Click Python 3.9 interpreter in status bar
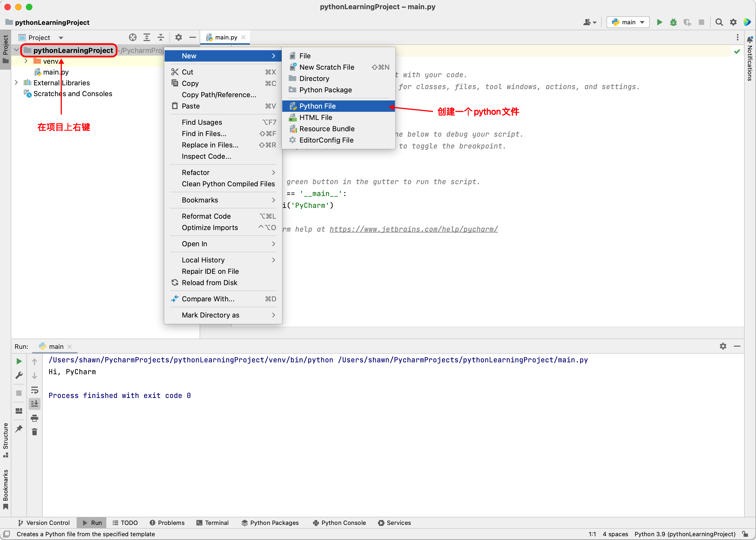The width and height of the screenshot is (756, 540). tap(685, 534)
